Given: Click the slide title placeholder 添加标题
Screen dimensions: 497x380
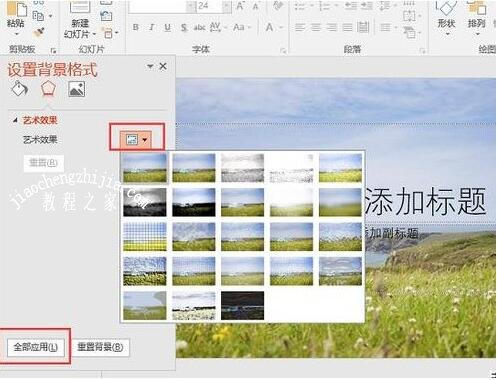Looking at the screenshot, I should point(425,201).
